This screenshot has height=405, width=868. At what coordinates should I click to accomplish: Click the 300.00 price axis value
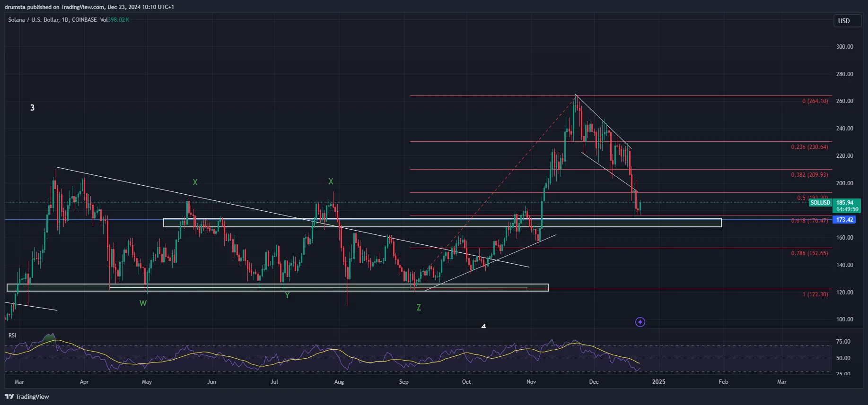pyautogui.click(x=844, y=47)
